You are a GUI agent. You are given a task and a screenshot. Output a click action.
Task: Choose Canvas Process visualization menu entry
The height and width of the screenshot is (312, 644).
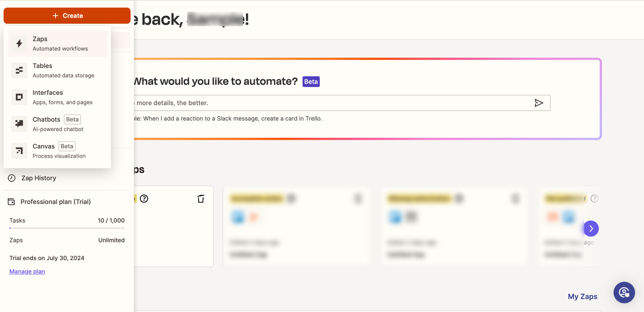click(59, 151)
